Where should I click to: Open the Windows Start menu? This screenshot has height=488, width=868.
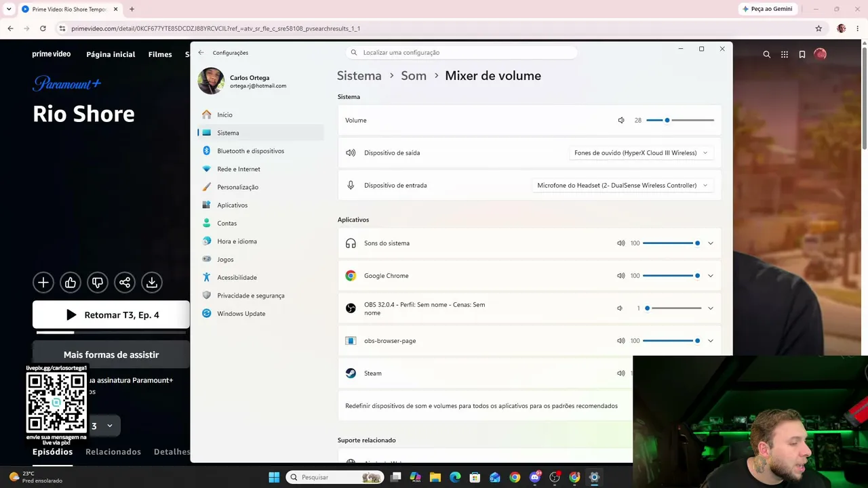(274, 477)
